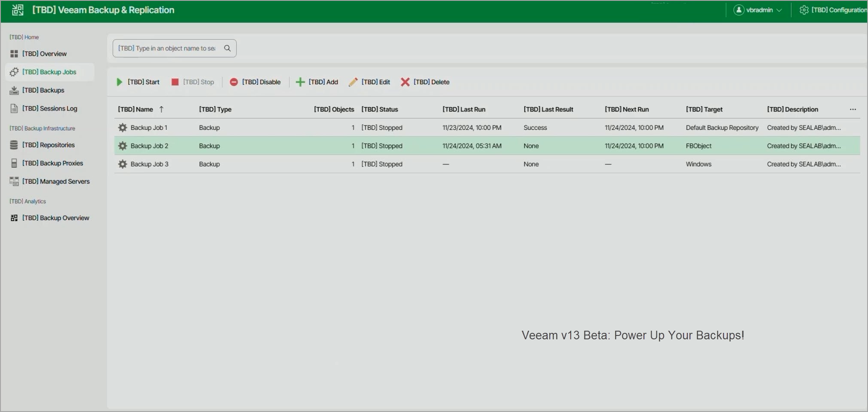The image size is (868, 412).
Task: Click the red Stop square icon
Action: 175,82
